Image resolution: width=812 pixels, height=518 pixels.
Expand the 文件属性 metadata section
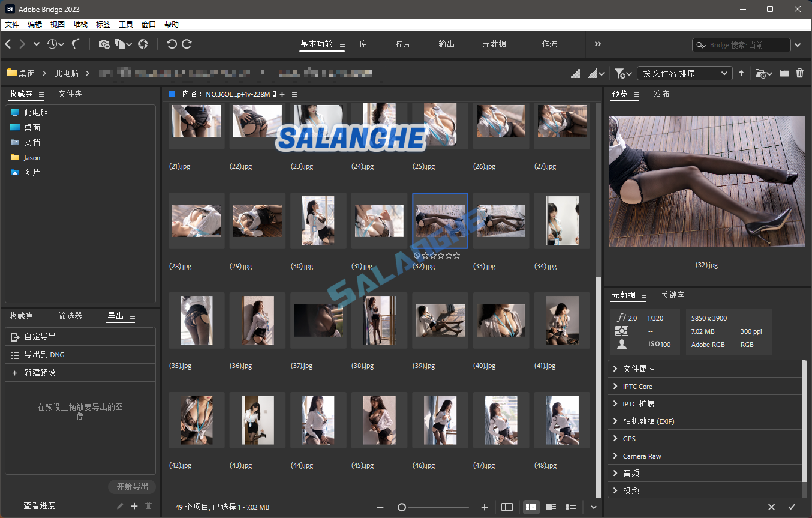pos(639,369)
